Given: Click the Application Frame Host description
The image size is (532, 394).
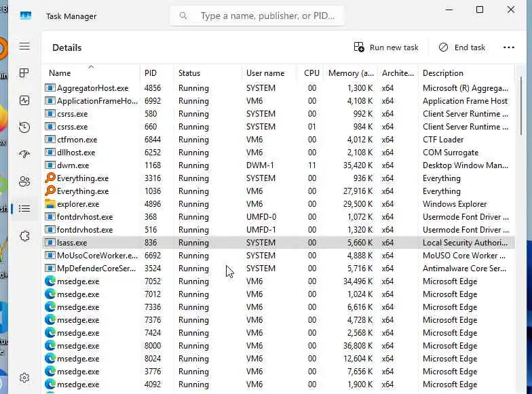Looking at the screenshot, I should pos(465,101).
